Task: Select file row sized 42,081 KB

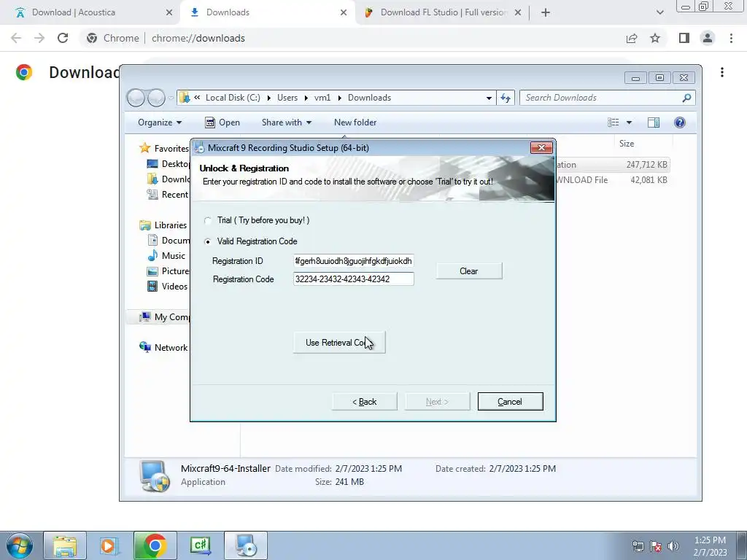Action: tap(612, 180)
